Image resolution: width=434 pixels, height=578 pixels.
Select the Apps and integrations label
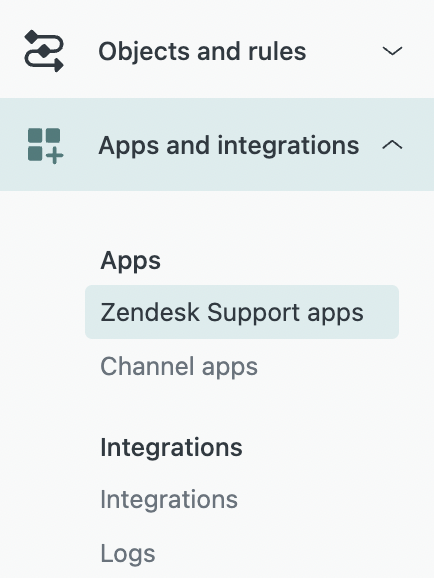pyautogui.click(x=229, y=146)
